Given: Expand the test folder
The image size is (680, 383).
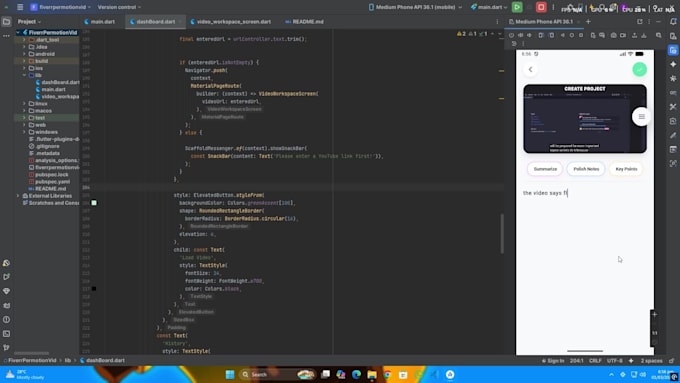Looking at the screenshot, I should pos(24,118).
